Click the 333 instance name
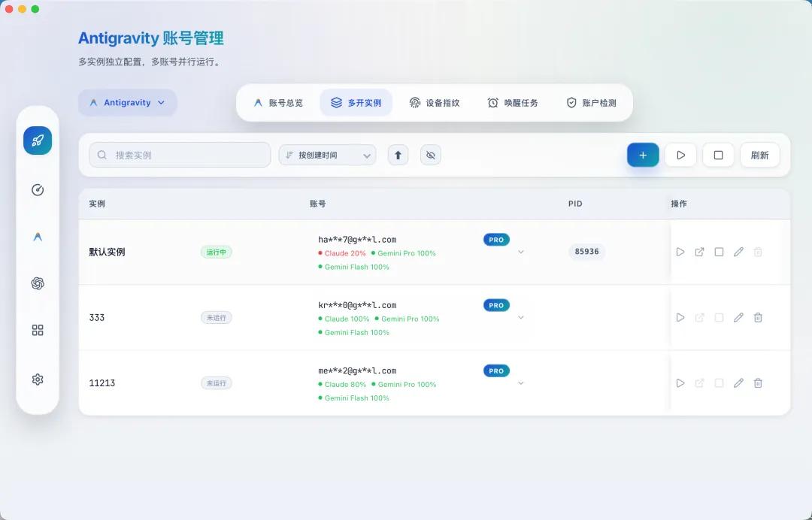Image resolution: width=812 pixels, height=520 pixels. pyautogui.click(x=97, y=318)
